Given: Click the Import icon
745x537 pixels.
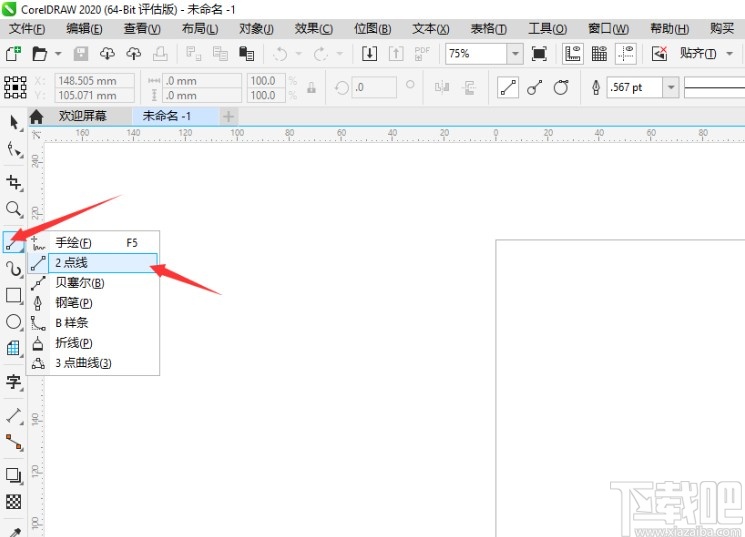Looking at the screenshot, I should click(x=369, y=53).
